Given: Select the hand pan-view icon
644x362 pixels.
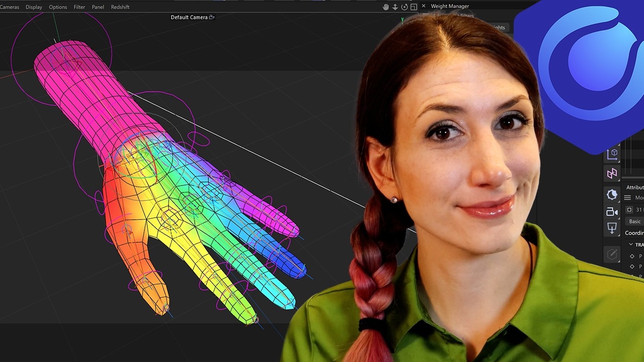Looking at the screenshot, I should click(386, 7).
